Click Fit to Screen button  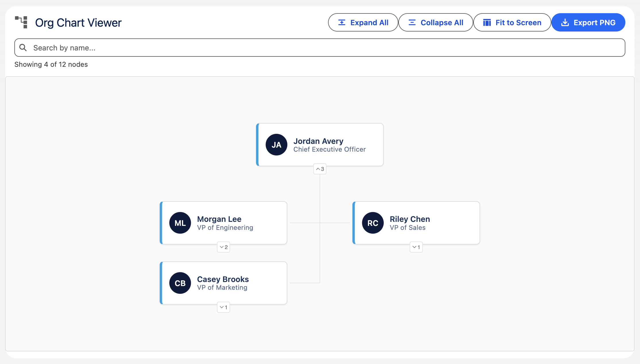pos(512,22)
